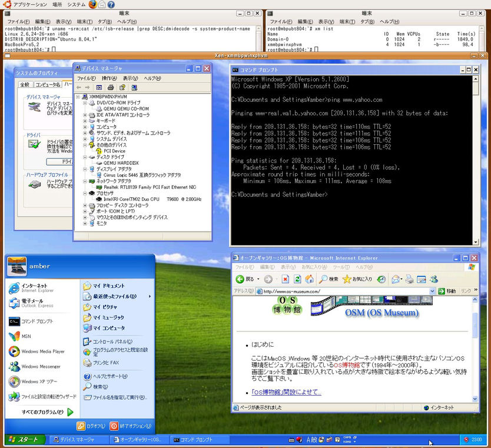The image size is (491, 448).
Task: Switch to 全般 tab in System Properties
Action: point(25,85)
